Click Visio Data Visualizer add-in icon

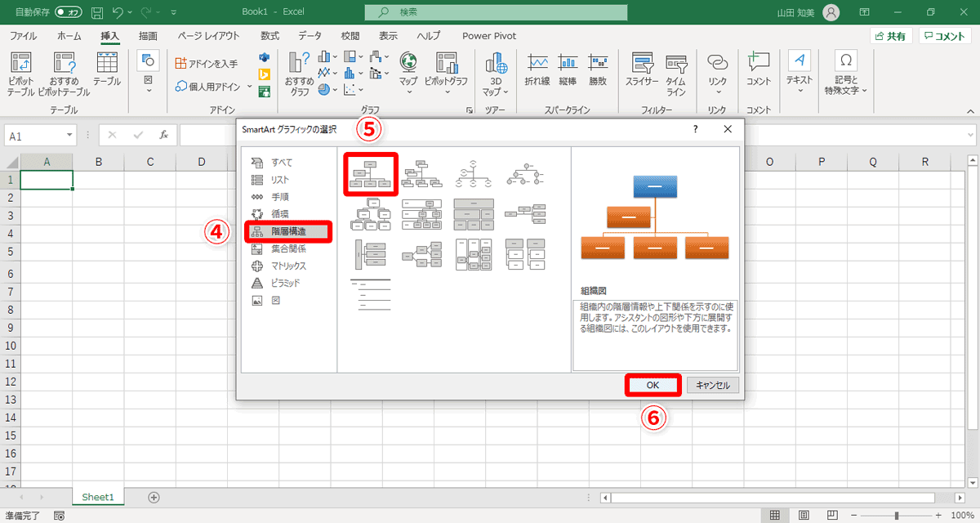[265, 57]
